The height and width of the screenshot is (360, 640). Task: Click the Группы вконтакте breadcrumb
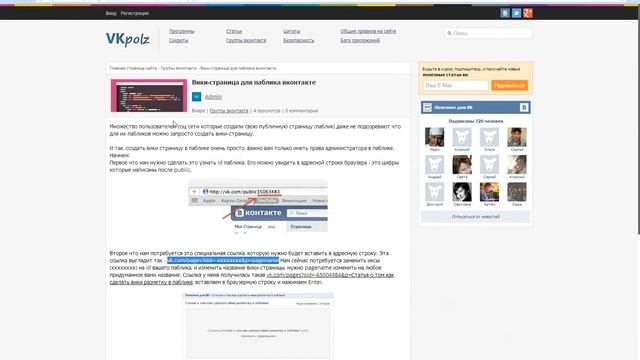point(178,68)
